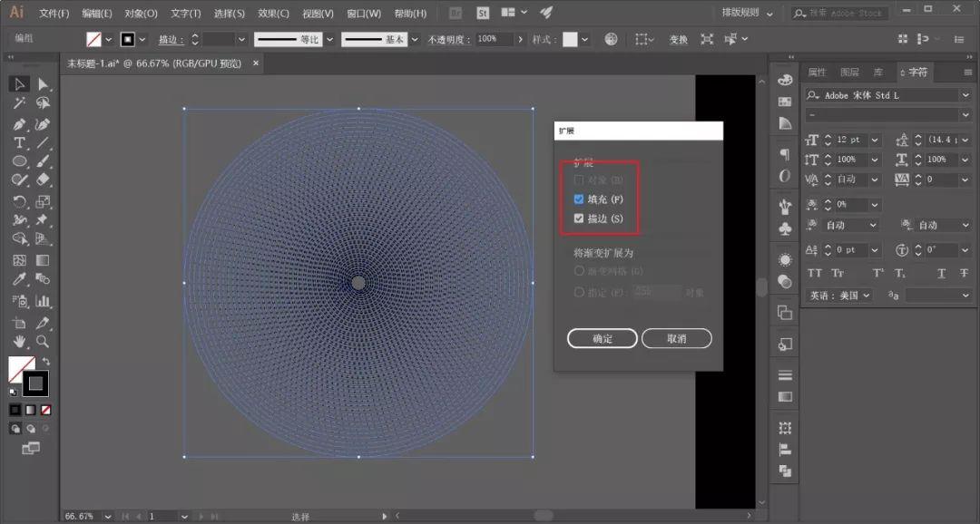Image resolution: width=980 pixels, height=524 pixels.
Task: Click the 不透明度 link
Action: [449, 39]
